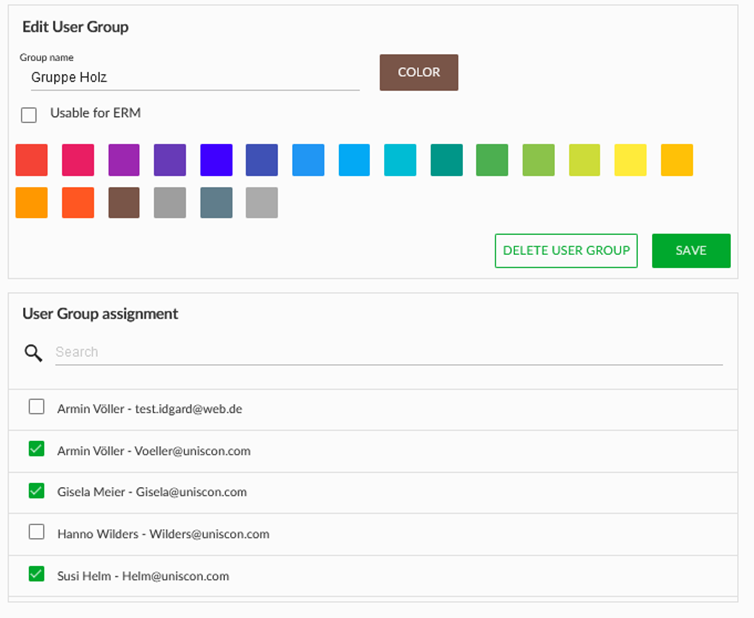
Task: Click the search magnifier icon
Action: tap(34, 352)
